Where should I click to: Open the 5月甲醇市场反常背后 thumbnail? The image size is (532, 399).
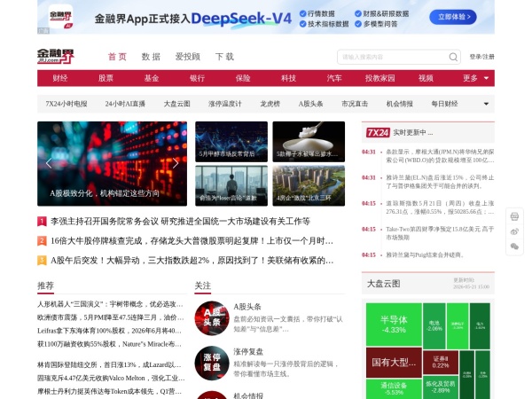[x=231, y=142]
